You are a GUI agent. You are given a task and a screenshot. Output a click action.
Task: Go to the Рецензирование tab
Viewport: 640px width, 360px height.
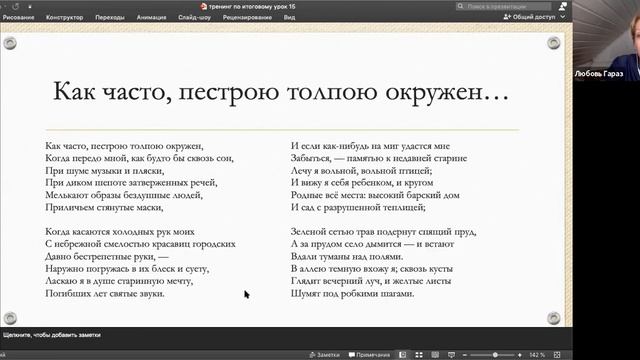point(247,18)
